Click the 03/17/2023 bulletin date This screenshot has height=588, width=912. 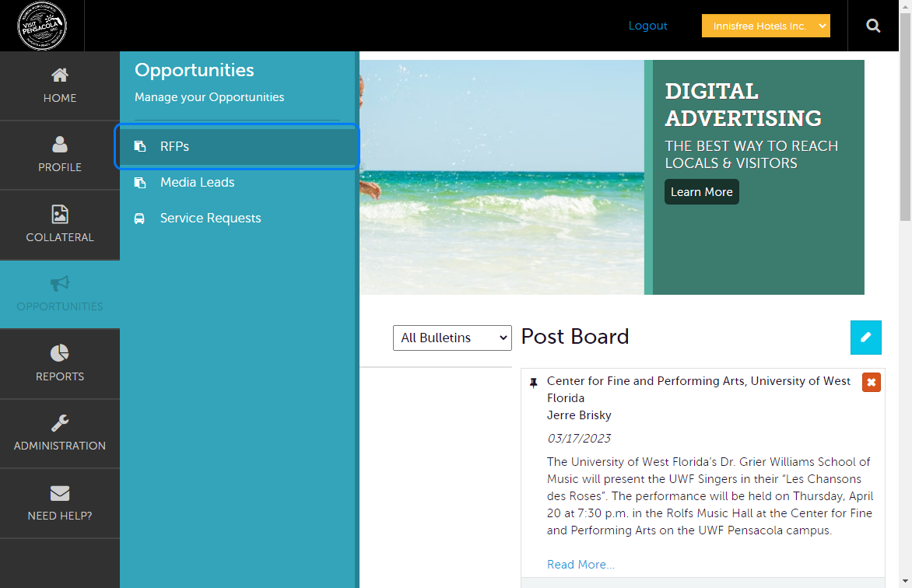pyautogui.click(x=579, y=439)
